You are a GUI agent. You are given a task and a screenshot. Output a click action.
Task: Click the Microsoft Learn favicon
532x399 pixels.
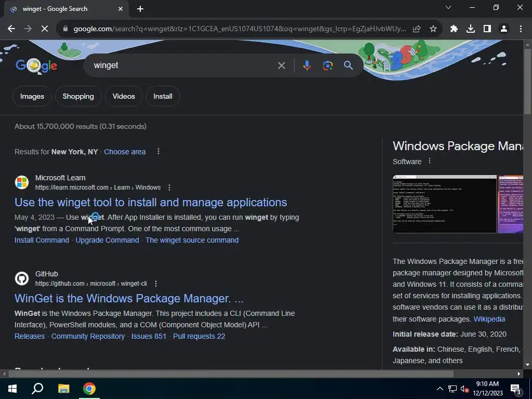click(x=22, y=182)
